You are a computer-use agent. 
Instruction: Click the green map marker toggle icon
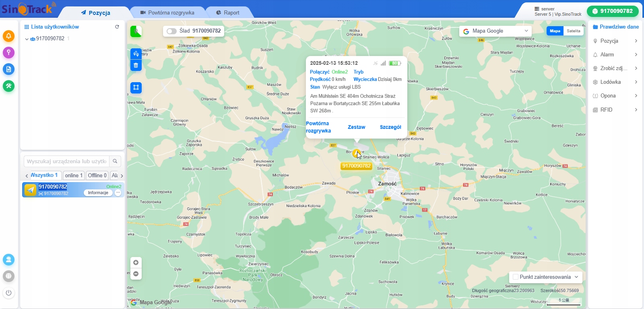[136, 31]
